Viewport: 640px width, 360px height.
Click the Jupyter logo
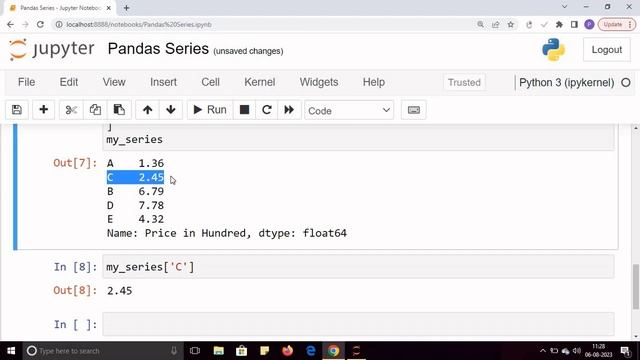click(x=52, y=49)
